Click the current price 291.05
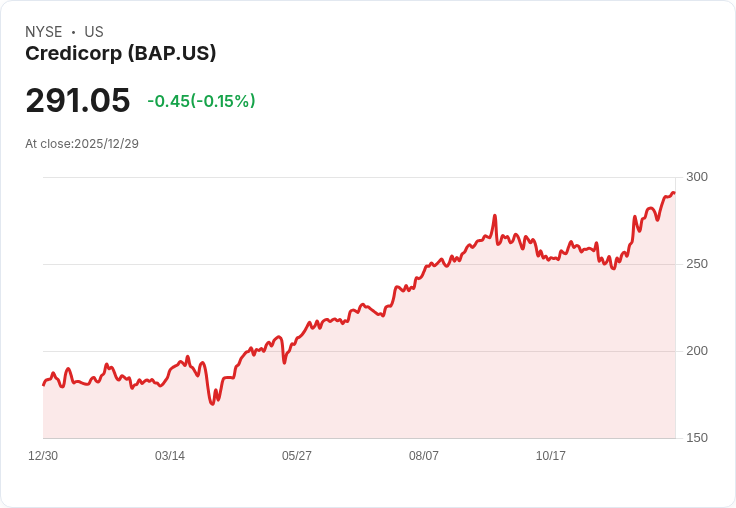Screen dimensions: 736x508 tap(78, 101)
